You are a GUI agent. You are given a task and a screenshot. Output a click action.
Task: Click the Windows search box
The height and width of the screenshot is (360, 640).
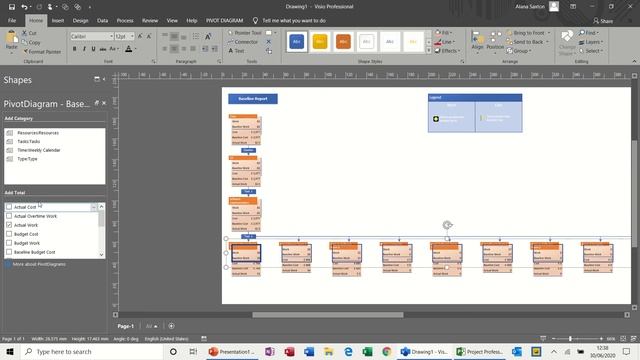click(92, 351)
